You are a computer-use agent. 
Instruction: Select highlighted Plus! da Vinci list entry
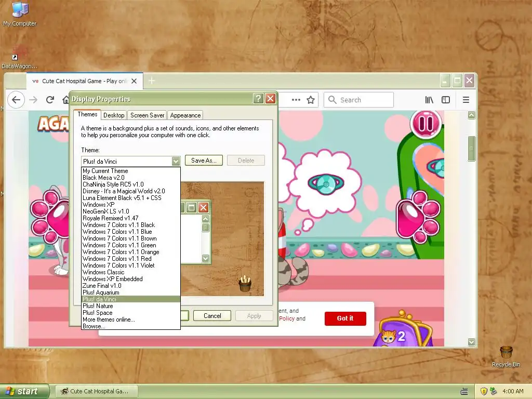pyautogui.click(x=131, y=299)
